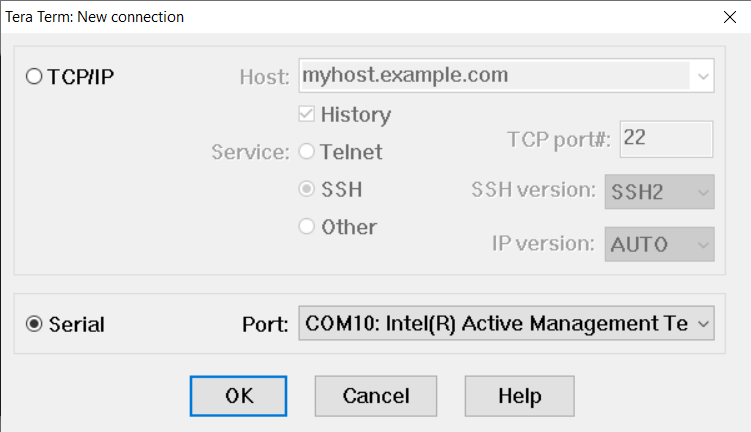The image size is (751, 432).
Task: Select the Other service option
Action: click(x=307, y=227)
